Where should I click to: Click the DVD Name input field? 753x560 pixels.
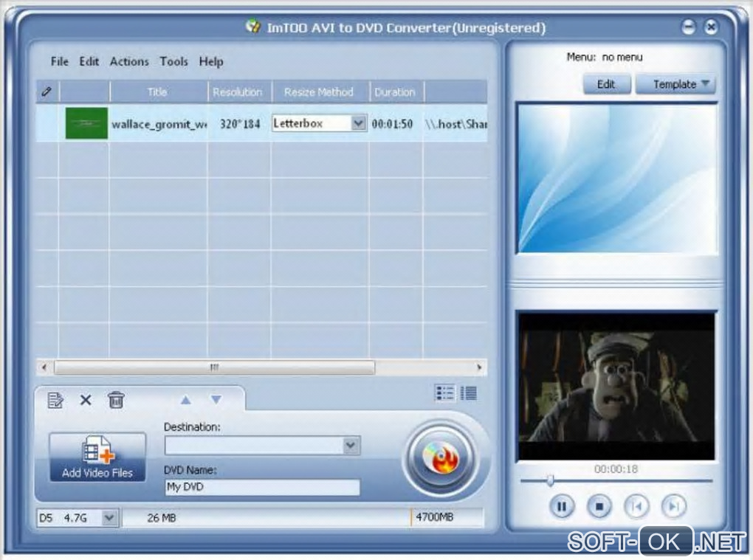click(262, 487)
